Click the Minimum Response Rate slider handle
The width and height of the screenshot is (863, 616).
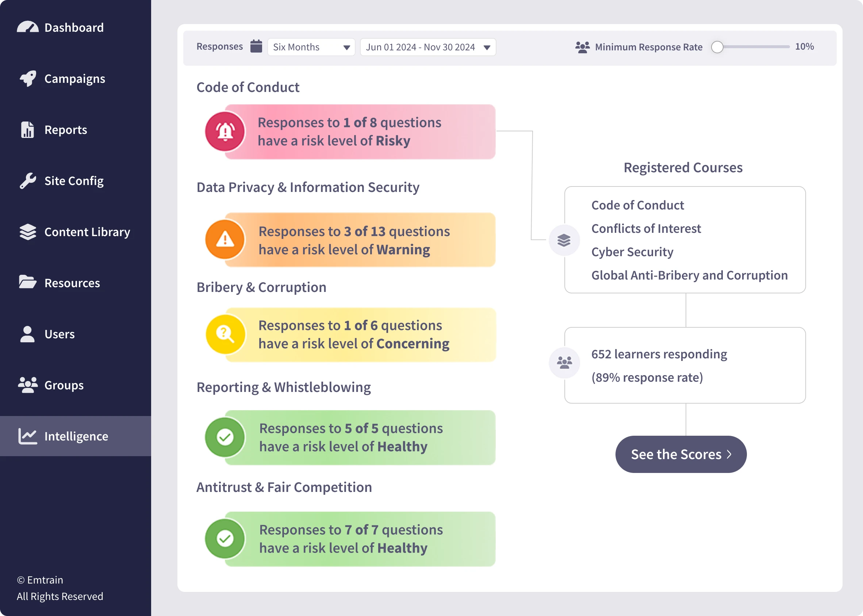[x=717, y=47]
